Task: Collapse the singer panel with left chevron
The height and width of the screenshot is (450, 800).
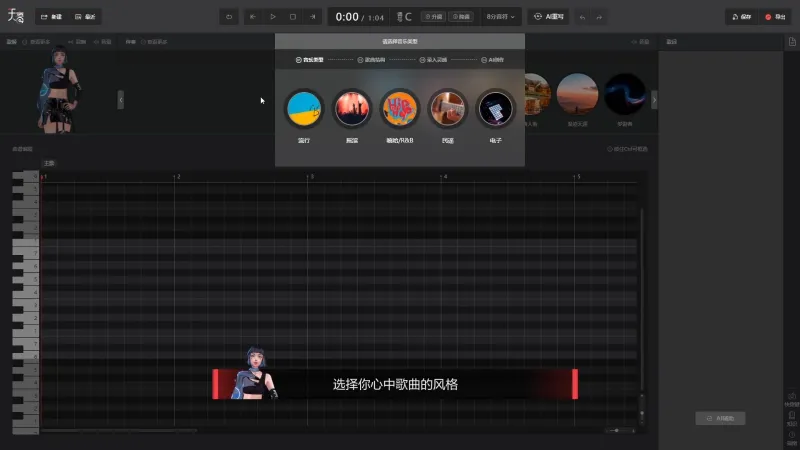Action: 121,100
